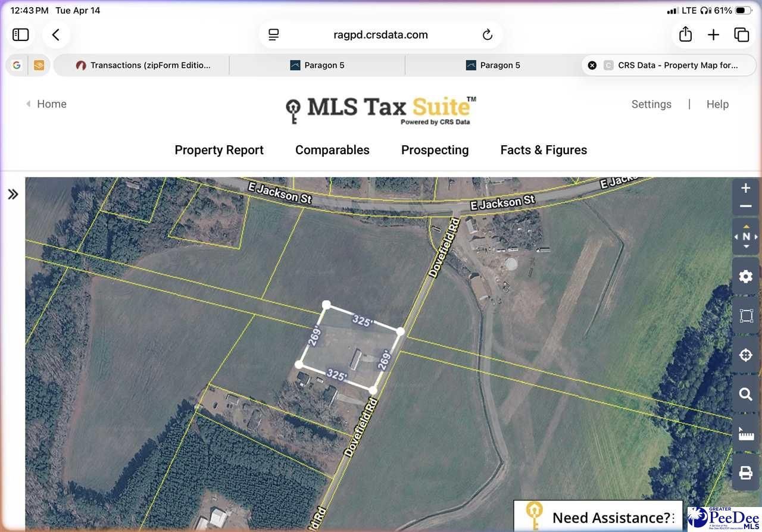Go to Home link
Screen dimensions: 762x532
pyautogui.click(x=51, y=104)
